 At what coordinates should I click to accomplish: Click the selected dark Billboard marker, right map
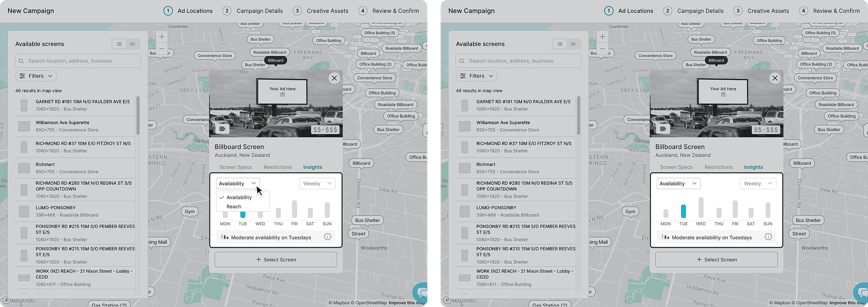pyautogui.click(x=716, y=60)
